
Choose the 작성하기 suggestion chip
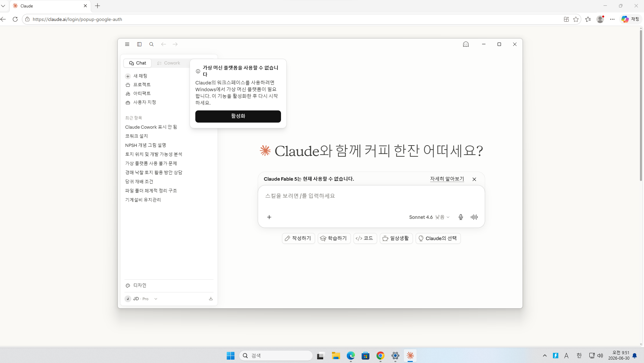click(299, 238)
